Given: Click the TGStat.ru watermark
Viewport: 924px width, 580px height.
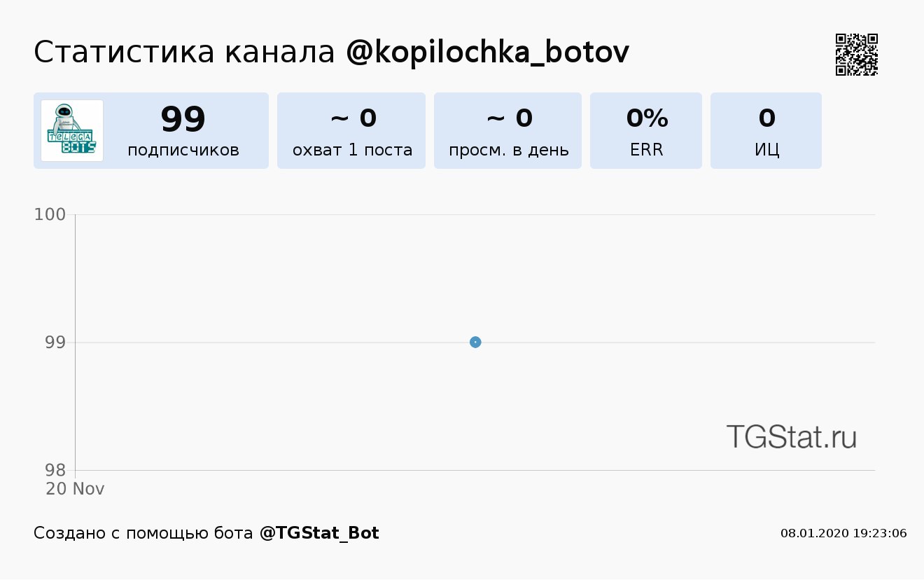Looking at the screenshot, I should 792,436.
